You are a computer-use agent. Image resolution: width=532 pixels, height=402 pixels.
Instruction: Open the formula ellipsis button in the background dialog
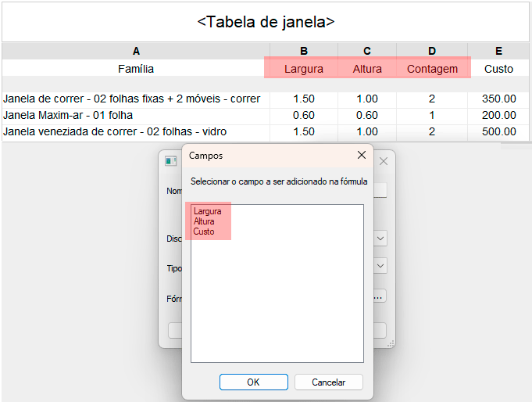(x=380, y=296)
